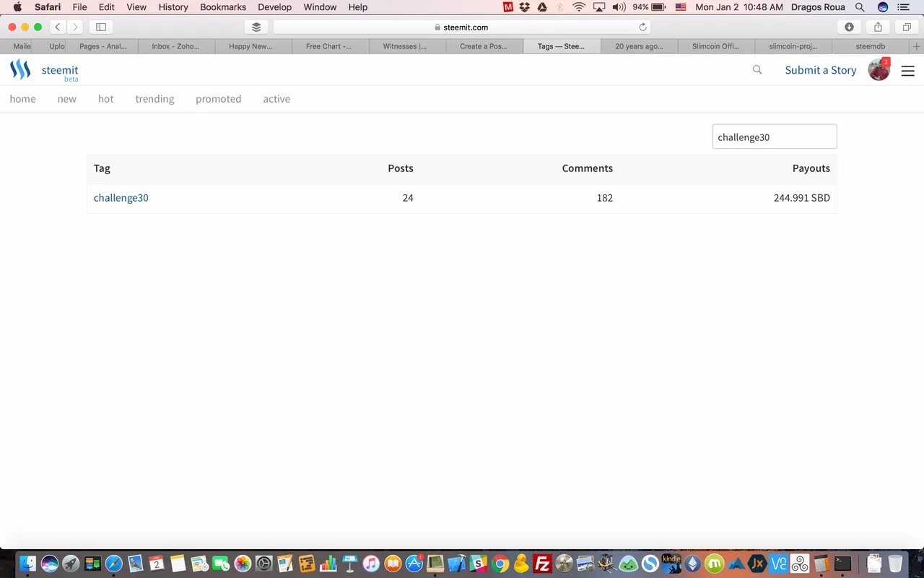Open the promoted posts link

click(x=219, y=99)
